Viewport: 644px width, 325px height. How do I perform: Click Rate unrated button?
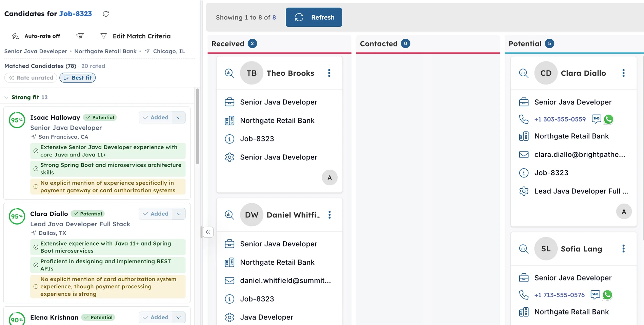tap(31, 78)
